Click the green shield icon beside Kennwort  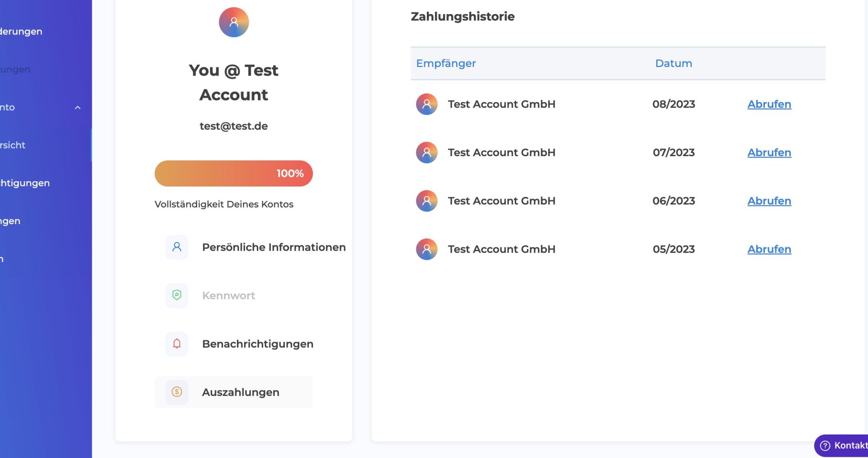click(177, 296)
